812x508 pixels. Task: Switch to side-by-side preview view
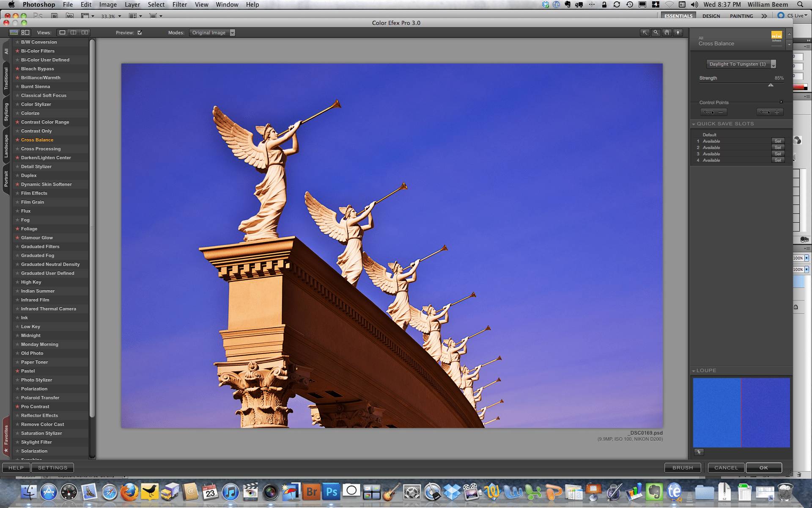pos(85,33)
